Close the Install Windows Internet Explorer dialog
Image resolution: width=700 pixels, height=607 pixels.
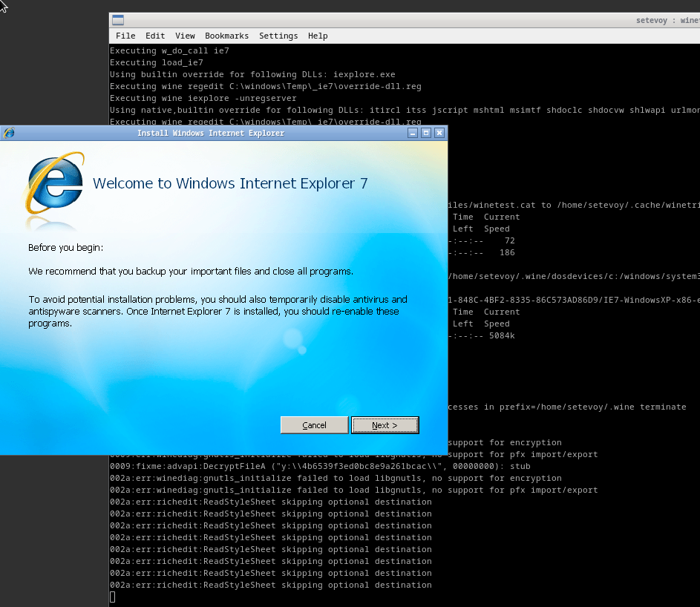439,133
